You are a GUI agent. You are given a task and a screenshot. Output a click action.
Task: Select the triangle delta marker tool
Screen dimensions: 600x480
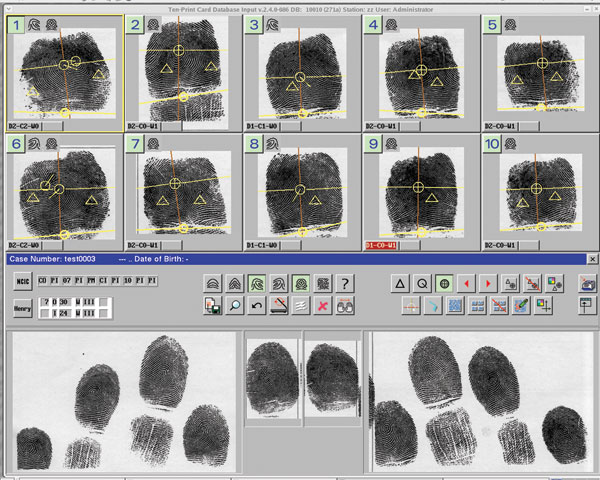coord(400,284)
